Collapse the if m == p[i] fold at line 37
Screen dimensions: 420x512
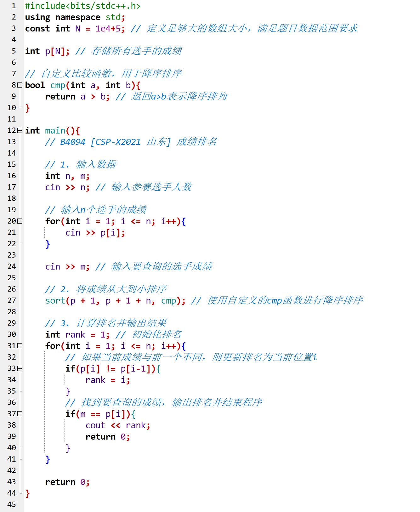20,414
